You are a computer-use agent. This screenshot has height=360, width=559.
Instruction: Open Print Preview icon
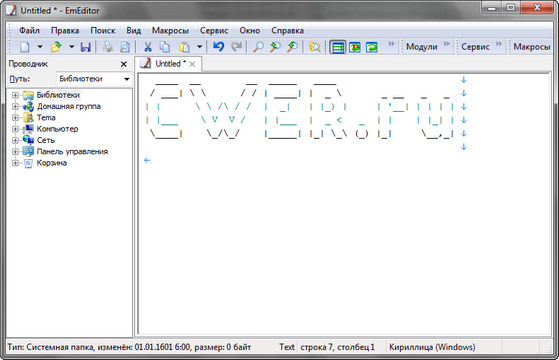pos(125,47)
